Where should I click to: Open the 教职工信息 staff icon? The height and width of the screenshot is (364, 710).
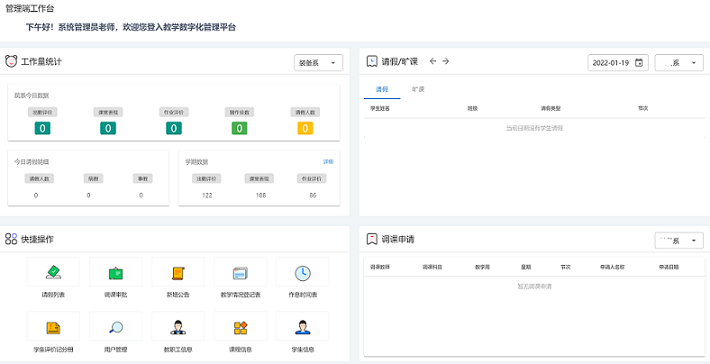(x=178, y=327)
